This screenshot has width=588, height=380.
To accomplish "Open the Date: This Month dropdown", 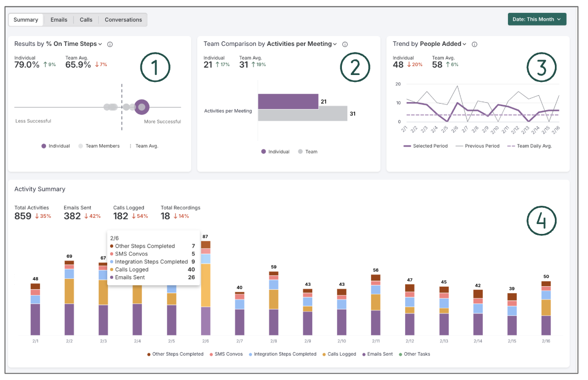I will (x=537, y=19).
